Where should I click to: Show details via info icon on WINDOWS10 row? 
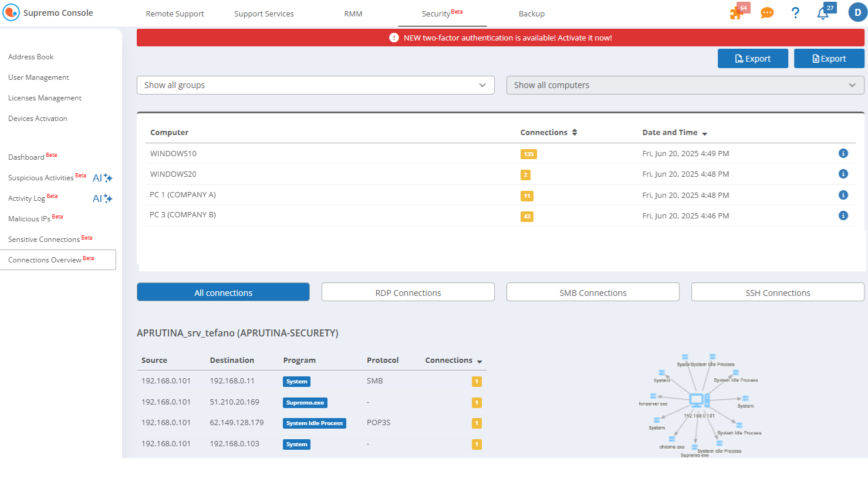pos(843,153)
